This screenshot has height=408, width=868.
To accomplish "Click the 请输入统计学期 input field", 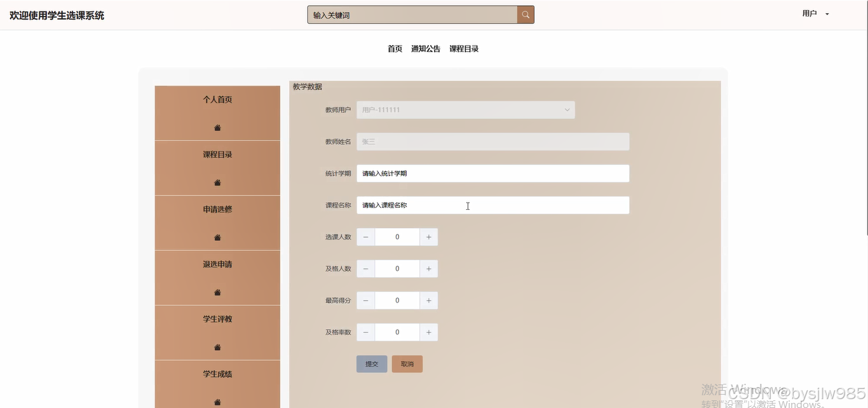I will coord(492,173).
